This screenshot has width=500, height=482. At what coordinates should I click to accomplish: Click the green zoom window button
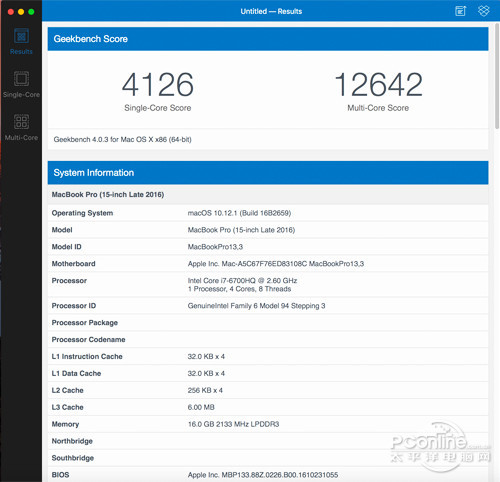click(31, 12)
